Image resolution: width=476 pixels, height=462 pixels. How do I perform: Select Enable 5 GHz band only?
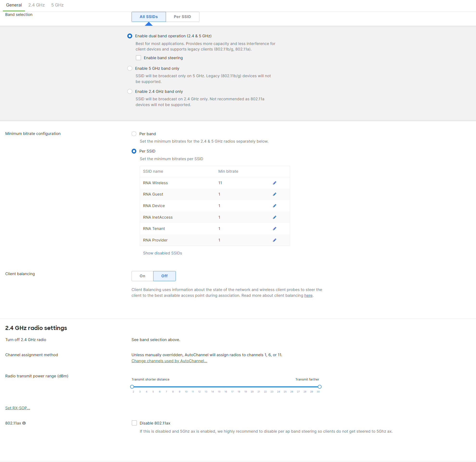tap(130, 68)
